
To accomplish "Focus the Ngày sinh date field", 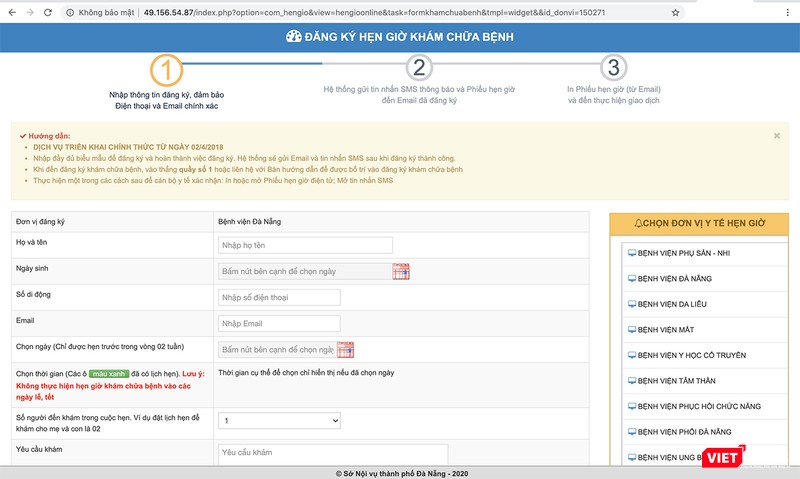I will point(305,271).
